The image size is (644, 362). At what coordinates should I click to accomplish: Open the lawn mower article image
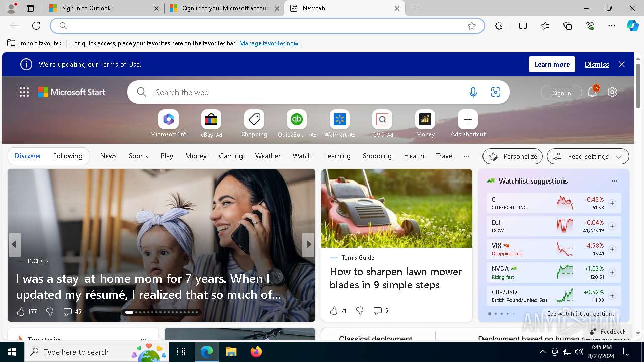click(397, 208)
